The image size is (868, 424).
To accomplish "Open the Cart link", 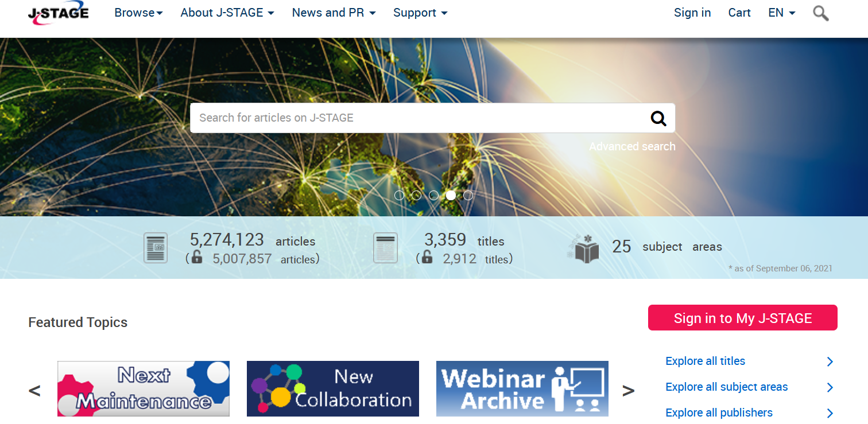I will 739,13.
